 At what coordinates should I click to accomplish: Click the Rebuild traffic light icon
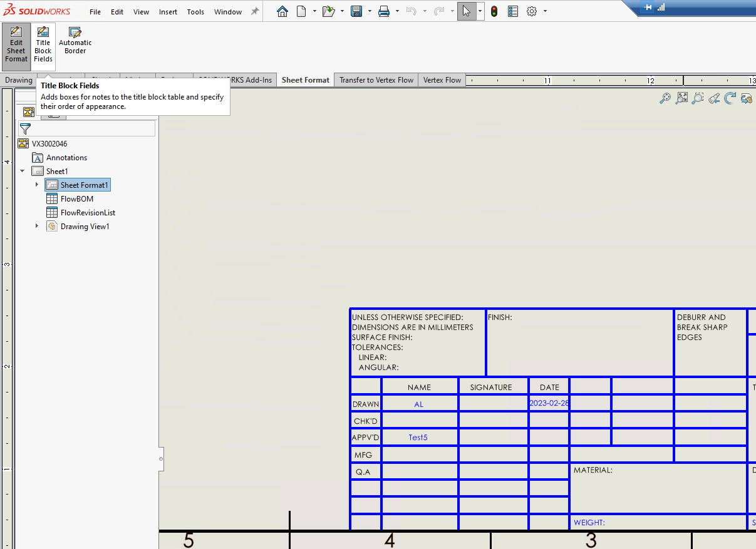(x=494, y=11)
